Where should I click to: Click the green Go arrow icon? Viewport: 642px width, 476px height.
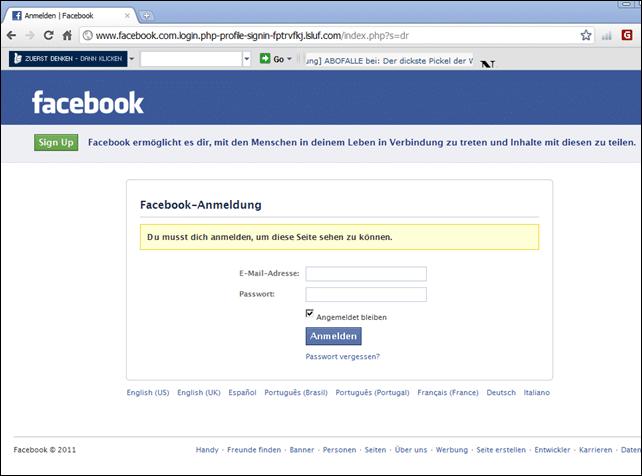[x=265, y=59]
